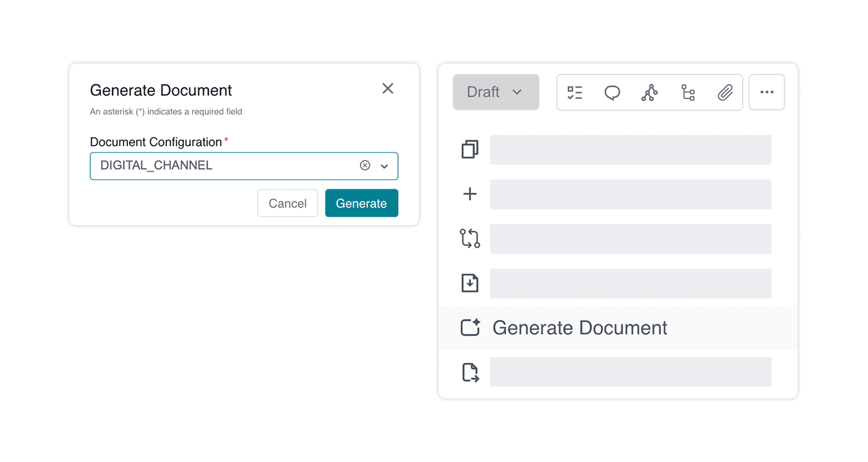
Task: Open the hierarchy tree icon
Action: click(x=688, y=92)
